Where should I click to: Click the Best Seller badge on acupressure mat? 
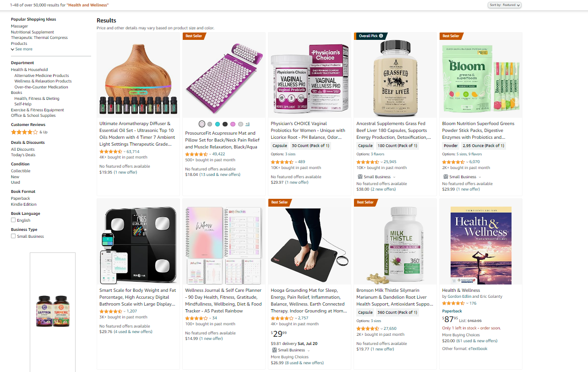(x=194, y=36)
